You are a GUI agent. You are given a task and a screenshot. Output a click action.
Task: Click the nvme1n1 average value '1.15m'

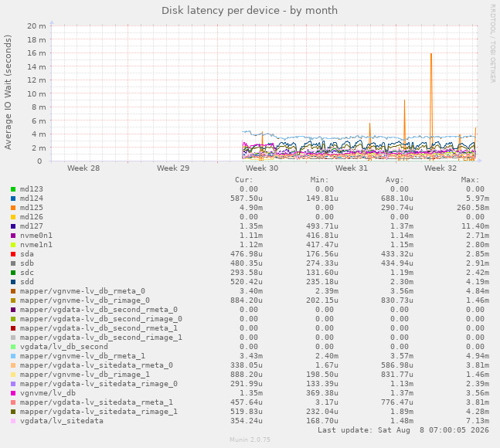pos(402,245)
